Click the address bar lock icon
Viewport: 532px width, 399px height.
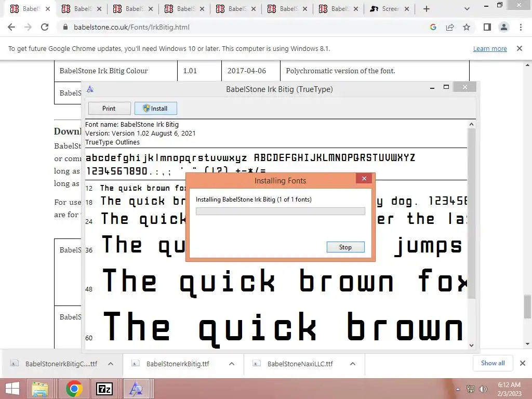65,27
